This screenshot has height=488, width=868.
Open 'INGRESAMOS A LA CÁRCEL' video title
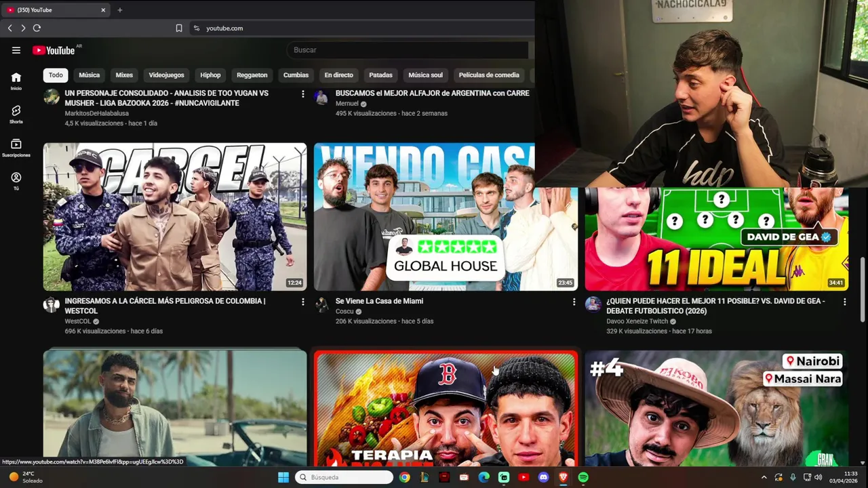click(x=165, y=306)
